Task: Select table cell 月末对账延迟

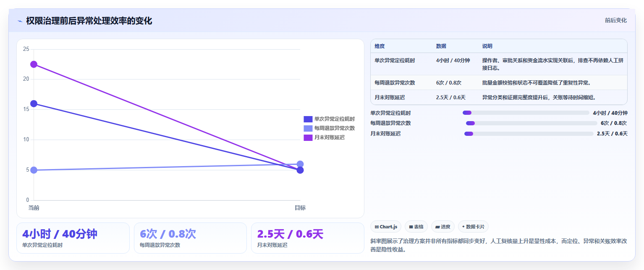Action: pyautogui.click(x=390, y=97)
